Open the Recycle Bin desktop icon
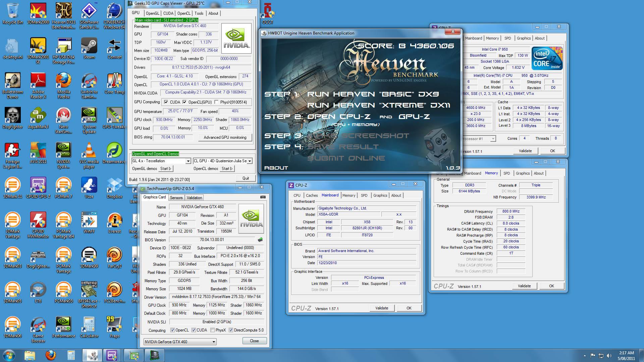 (13, 14)
